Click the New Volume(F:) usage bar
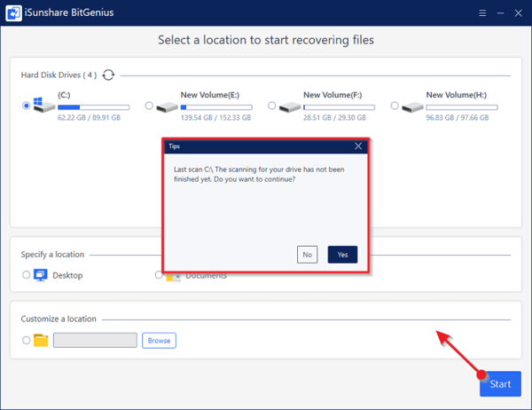 click(x=340, y=107)
